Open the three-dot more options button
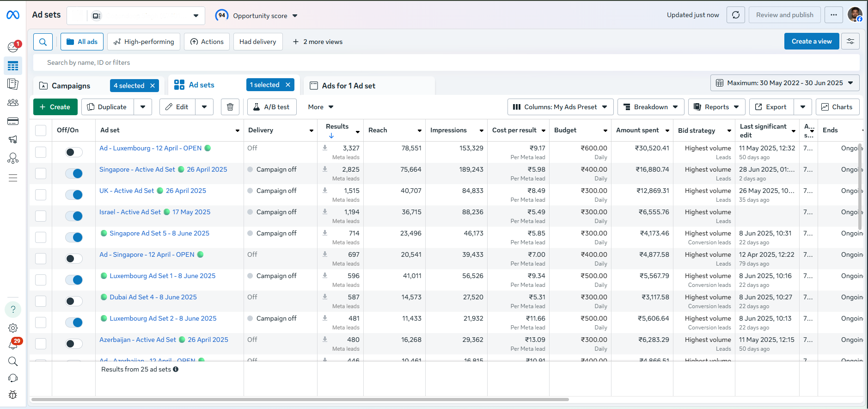The image size is (868, 409). 833,15
